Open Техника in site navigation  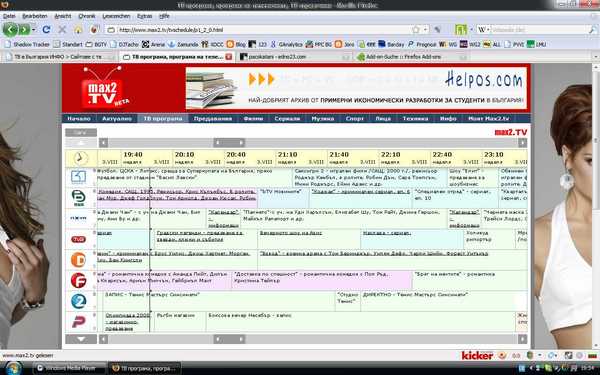pos(415,119)
